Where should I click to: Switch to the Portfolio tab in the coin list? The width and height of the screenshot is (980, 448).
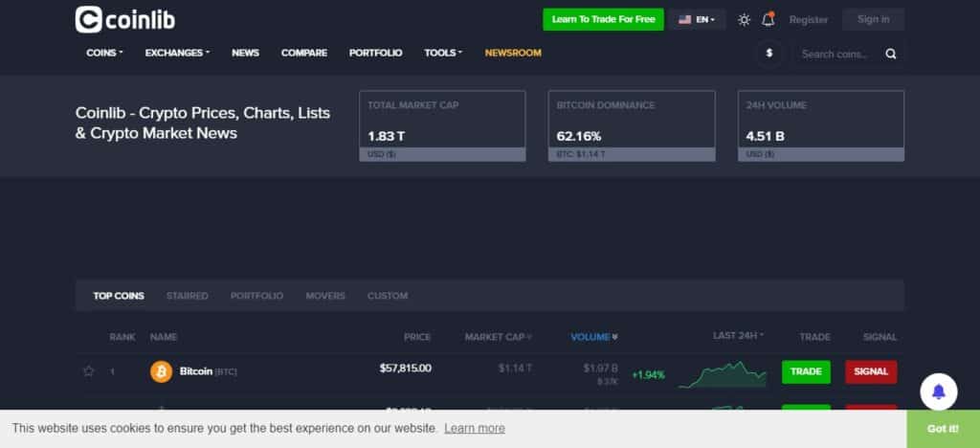tap(256, 296)
